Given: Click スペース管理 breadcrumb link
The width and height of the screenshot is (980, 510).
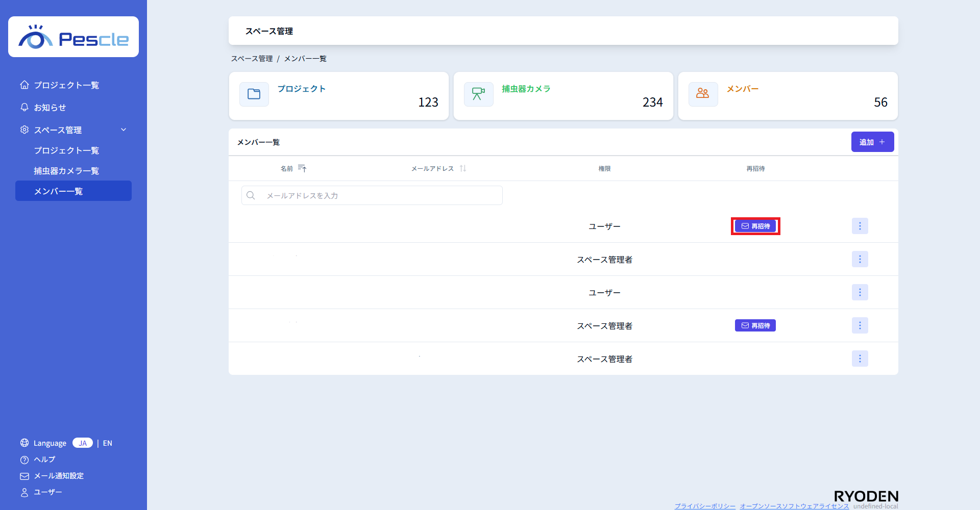Looking at the screenshot, I should (252, 59).
